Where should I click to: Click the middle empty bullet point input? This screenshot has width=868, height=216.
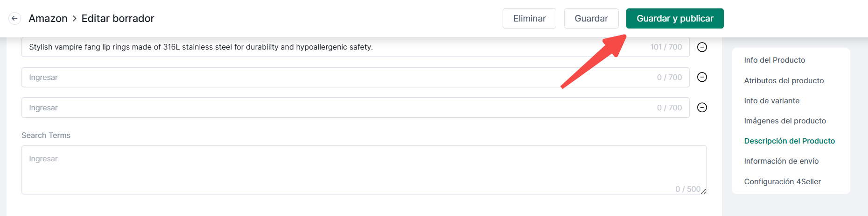pyautogui.click(x=327, y=78)
